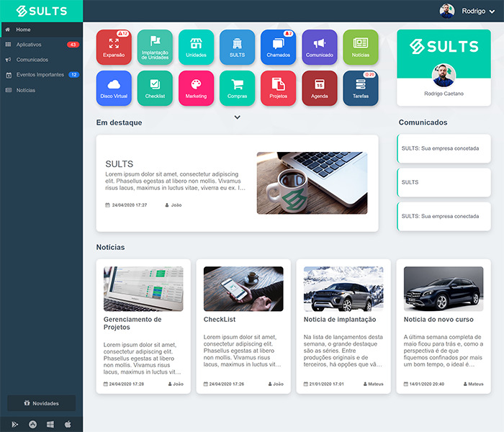This screenshot has width=504, height=432.
Task: Open Comunicados in the sidebar
Action: pos(42,60)
